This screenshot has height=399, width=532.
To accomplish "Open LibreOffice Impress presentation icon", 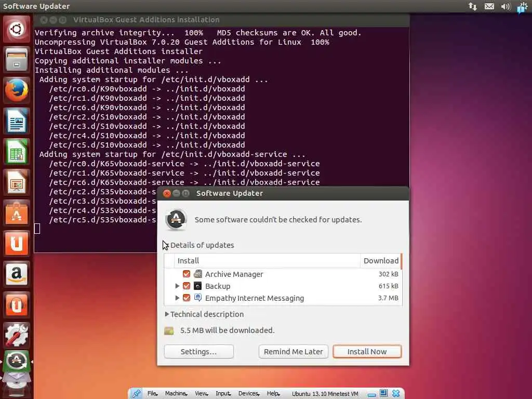I will 16,182.
